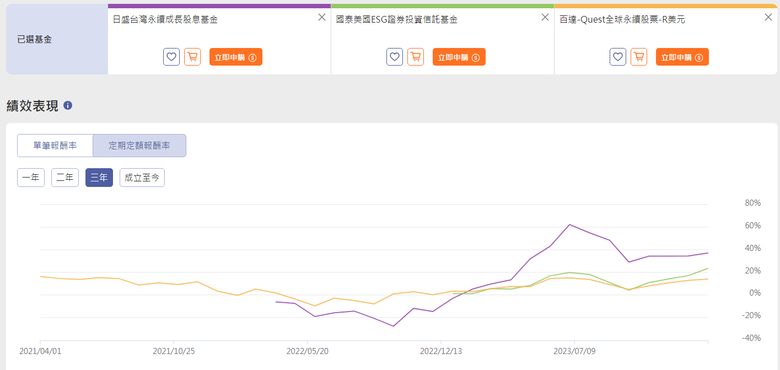Click 立即申購 for 日盛台灣永續成長股息基金
The height and width of the screenshot is (370, 780).
[x=236, y=57]
